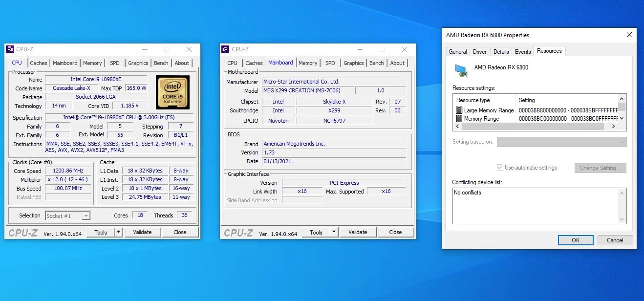Click the Core Speed value 1200.86 MHz
The width and height of the screenshot is (644, 301).
(68, 171)
